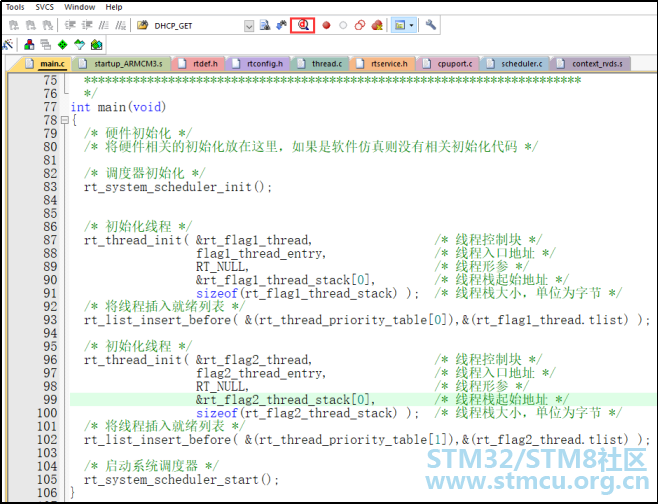Click rt_list_insert_before call on line 102
The width and height of the screenshot is (658, 504).
pos(367,440)
